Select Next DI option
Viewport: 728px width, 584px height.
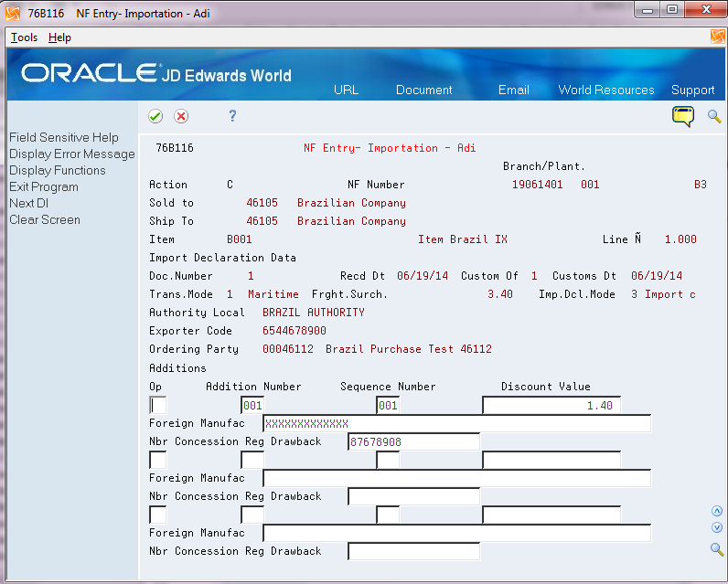pos(28,203)
